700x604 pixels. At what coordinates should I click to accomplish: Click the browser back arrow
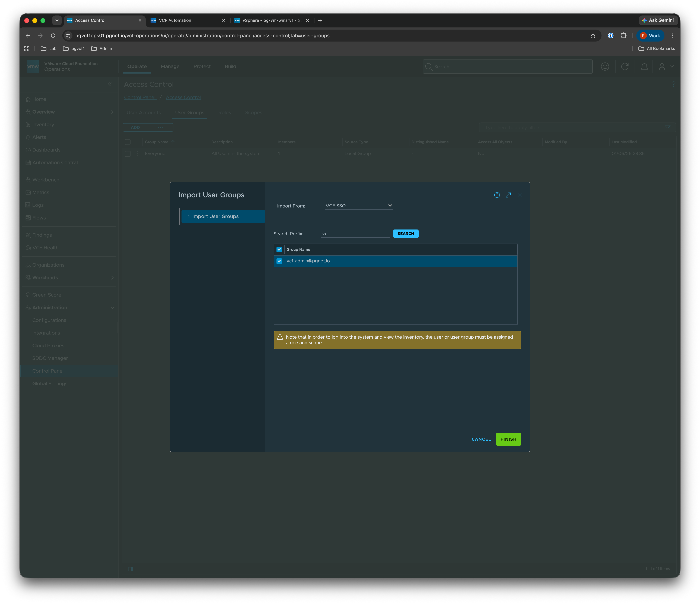(28, 36)
